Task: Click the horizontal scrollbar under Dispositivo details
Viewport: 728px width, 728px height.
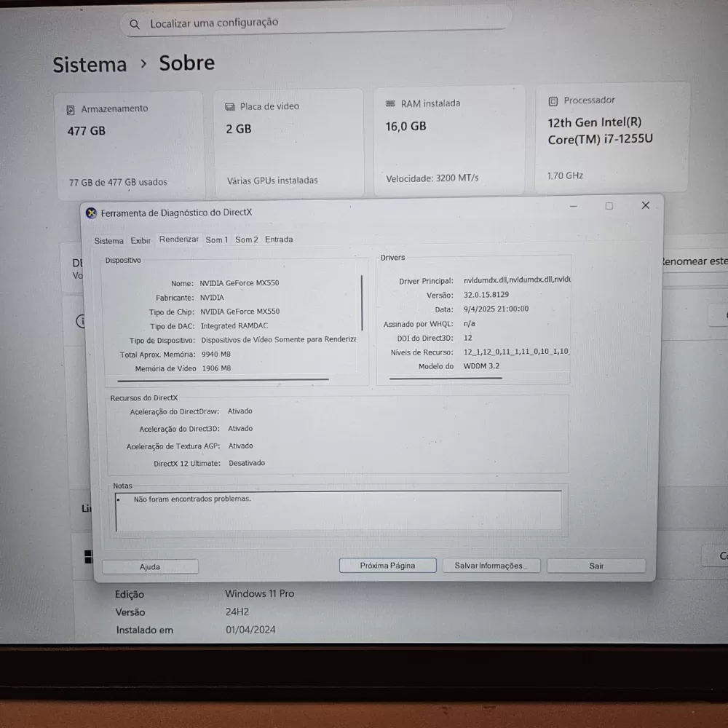Action: [226, 379]
